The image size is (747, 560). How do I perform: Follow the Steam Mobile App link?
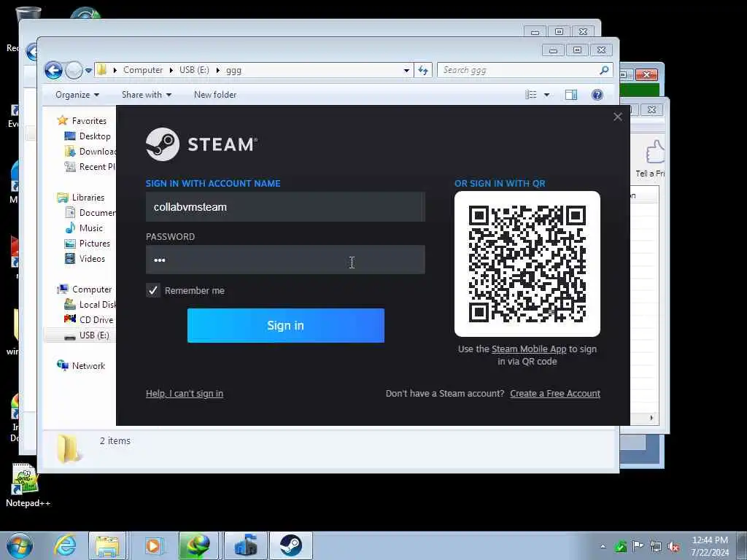tap(529, 349)
